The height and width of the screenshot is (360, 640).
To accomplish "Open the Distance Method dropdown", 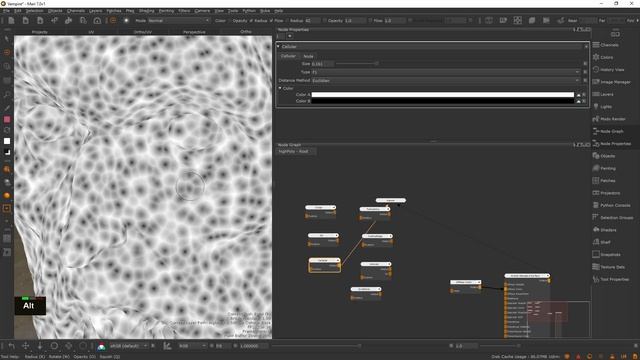I will coord(446,80).
